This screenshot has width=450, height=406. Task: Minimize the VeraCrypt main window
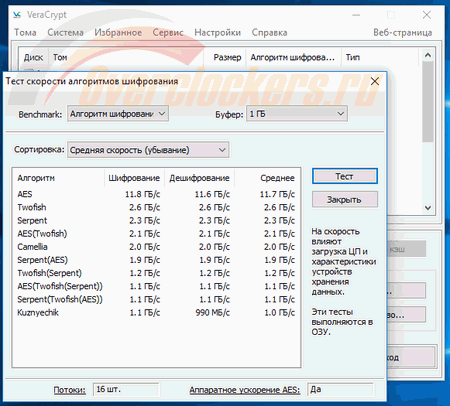[x=356, y=15]
